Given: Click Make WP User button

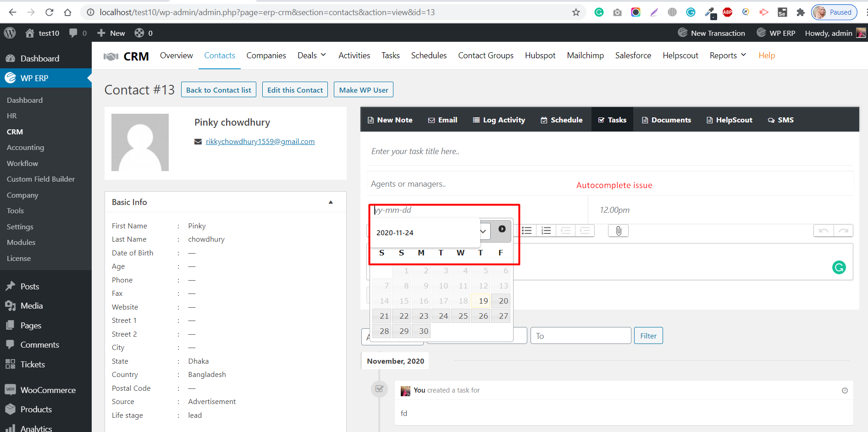Looking at the screenshot, I should click(364, 90).
